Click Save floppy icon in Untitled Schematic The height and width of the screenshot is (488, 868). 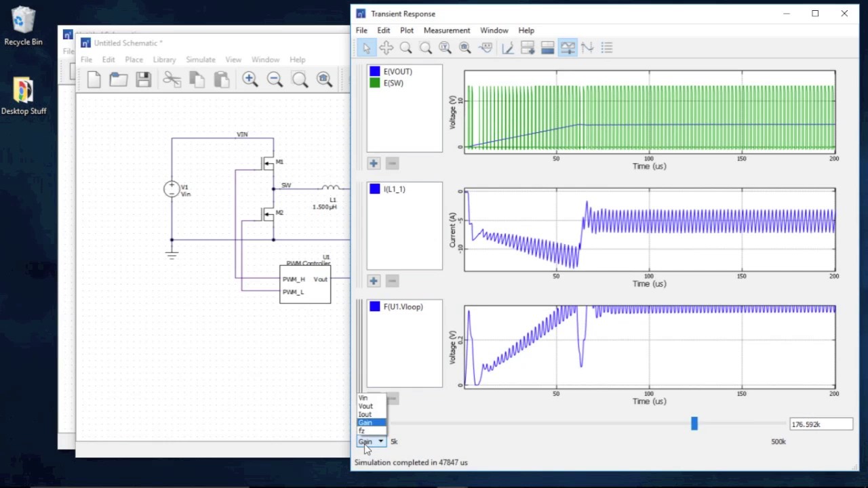(x=143, y=79)
